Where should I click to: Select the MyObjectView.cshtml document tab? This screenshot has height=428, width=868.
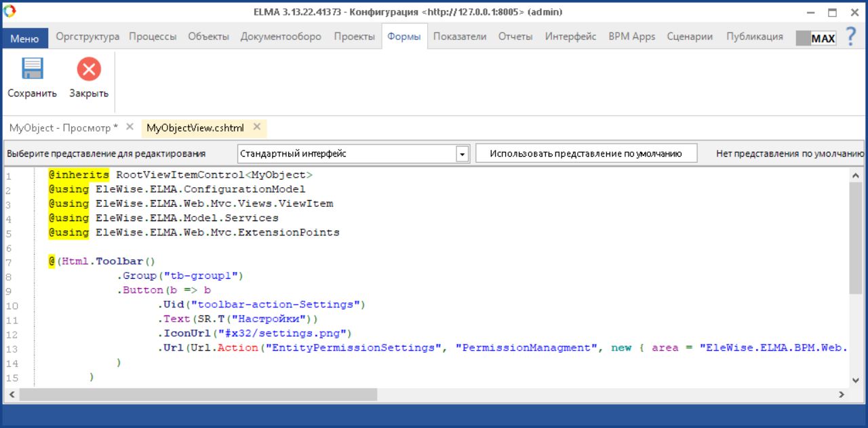[195, 128]
